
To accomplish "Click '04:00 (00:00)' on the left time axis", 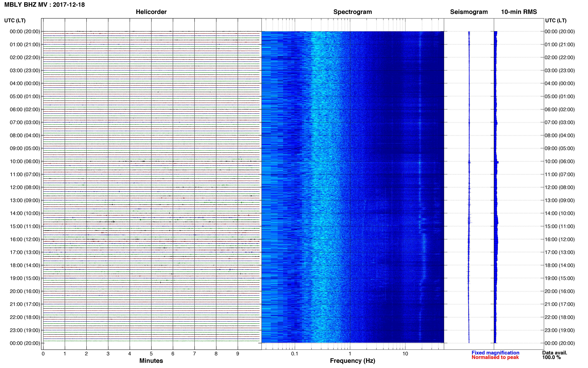I will coord(25,83).
